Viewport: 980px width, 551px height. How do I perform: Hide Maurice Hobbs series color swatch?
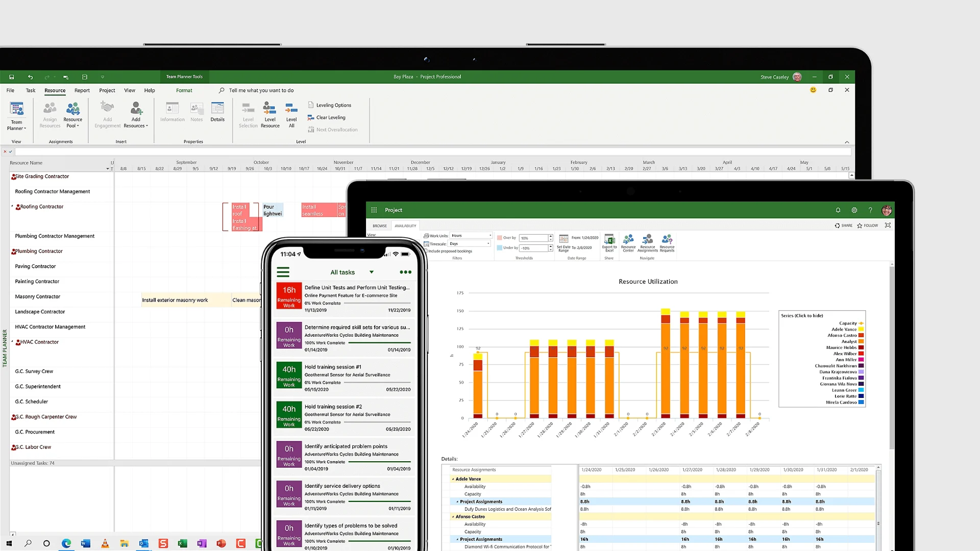point(861,347)
